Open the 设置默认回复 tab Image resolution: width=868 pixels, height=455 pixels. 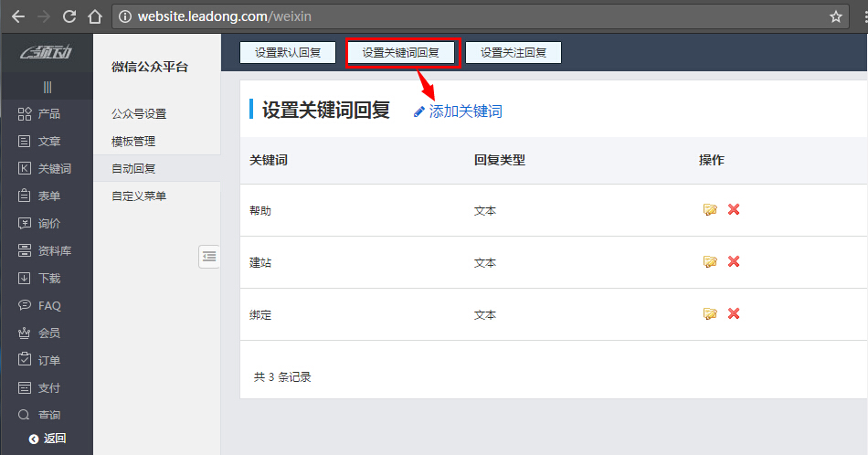coord(288,53)
